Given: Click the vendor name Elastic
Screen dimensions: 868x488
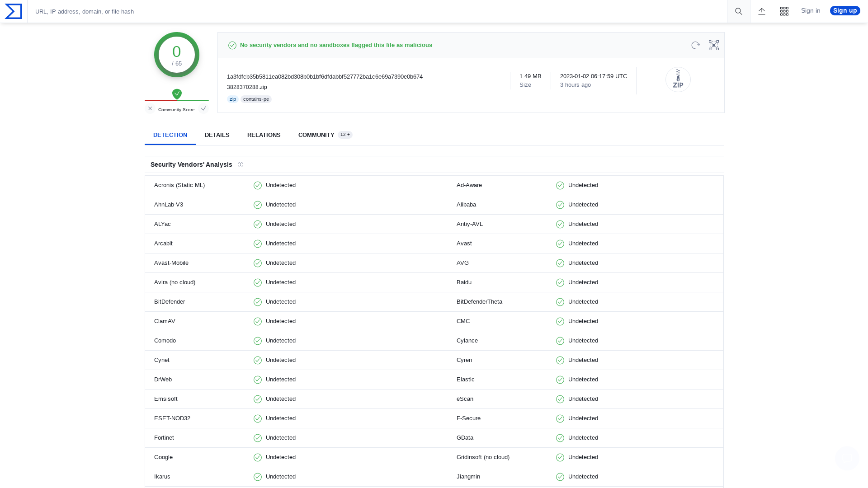Looking at the screenshot, I should [466, 380].
